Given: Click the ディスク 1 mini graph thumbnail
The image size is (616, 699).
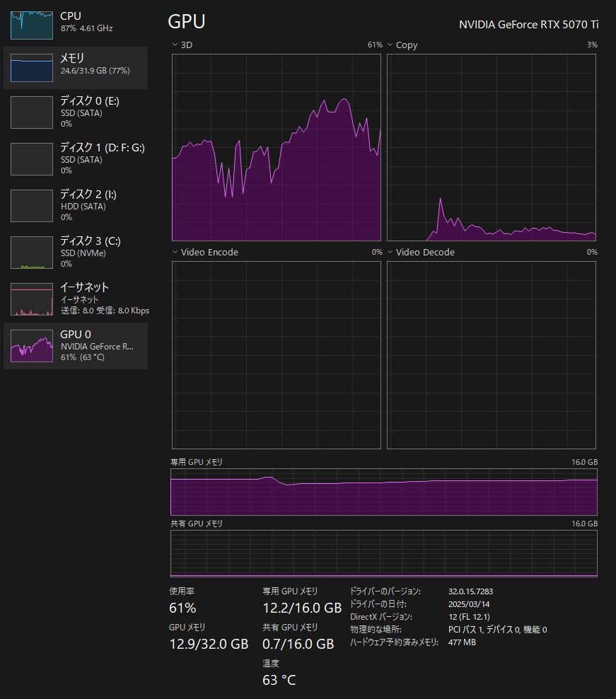Looking at the screenshot, I should point(32,159).
